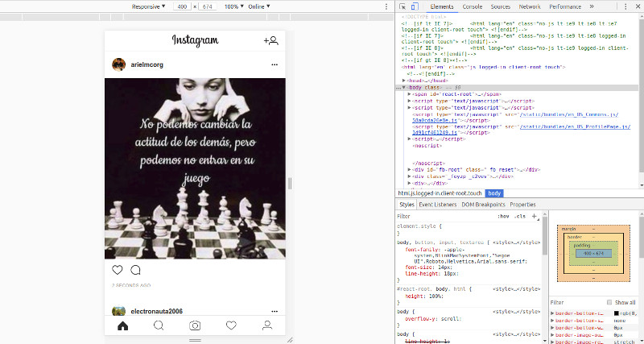Open comments on the arielmcorg post
Viewport: 644px width, 344px height.
pos(136,270)
